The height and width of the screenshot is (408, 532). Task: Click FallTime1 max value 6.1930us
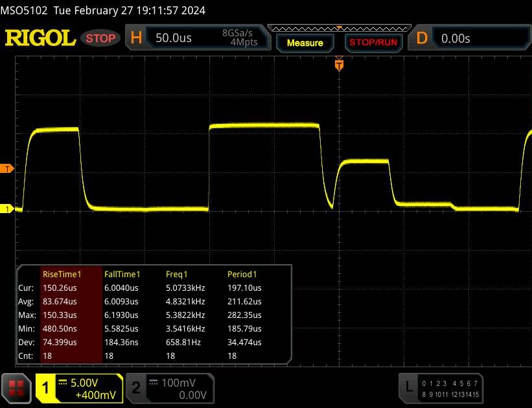click(x=121, y=315)
